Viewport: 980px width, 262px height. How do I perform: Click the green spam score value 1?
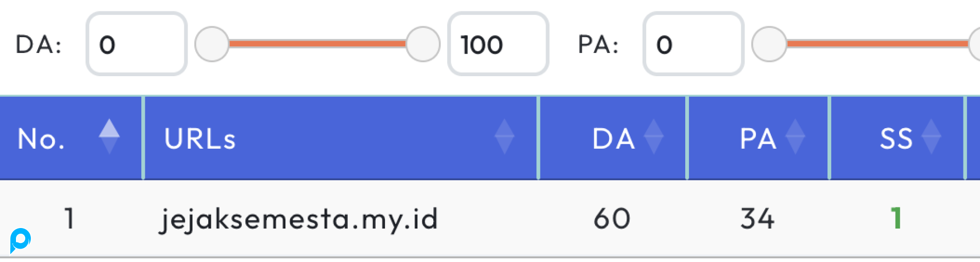click(896, 218)
